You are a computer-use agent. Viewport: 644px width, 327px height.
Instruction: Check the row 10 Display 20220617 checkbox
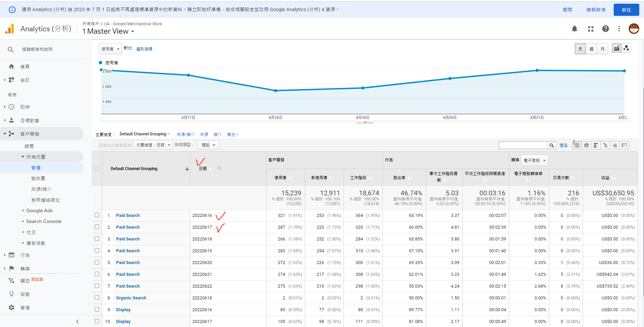pyautogui.click(x=97, y=321)
